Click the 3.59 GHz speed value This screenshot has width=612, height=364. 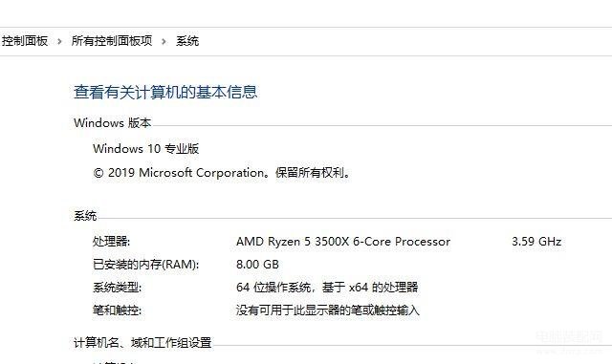pyautogui.click(x=536, y=242)
